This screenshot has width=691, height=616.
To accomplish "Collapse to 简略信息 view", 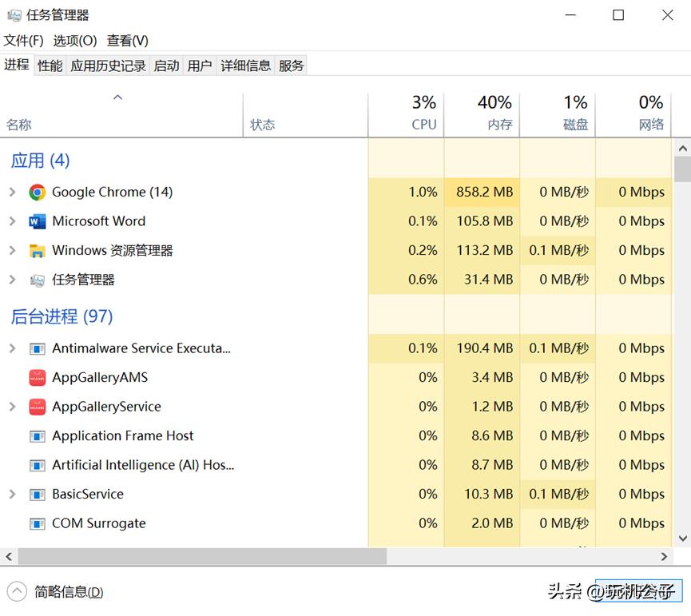I will (56, 592).
